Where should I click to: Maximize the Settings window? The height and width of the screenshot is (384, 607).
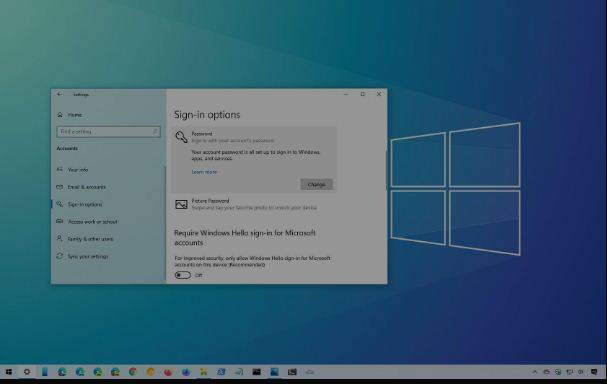tap(363, 94)
